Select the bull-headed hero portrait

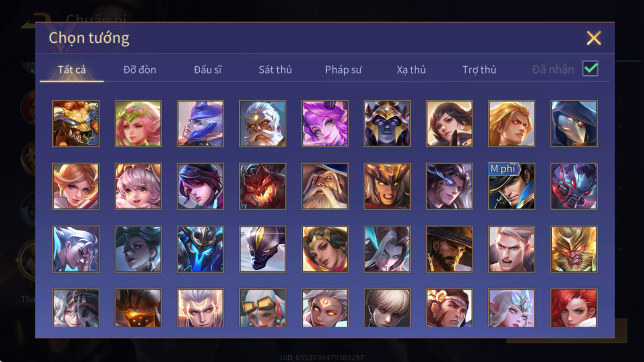coord(76,123)
